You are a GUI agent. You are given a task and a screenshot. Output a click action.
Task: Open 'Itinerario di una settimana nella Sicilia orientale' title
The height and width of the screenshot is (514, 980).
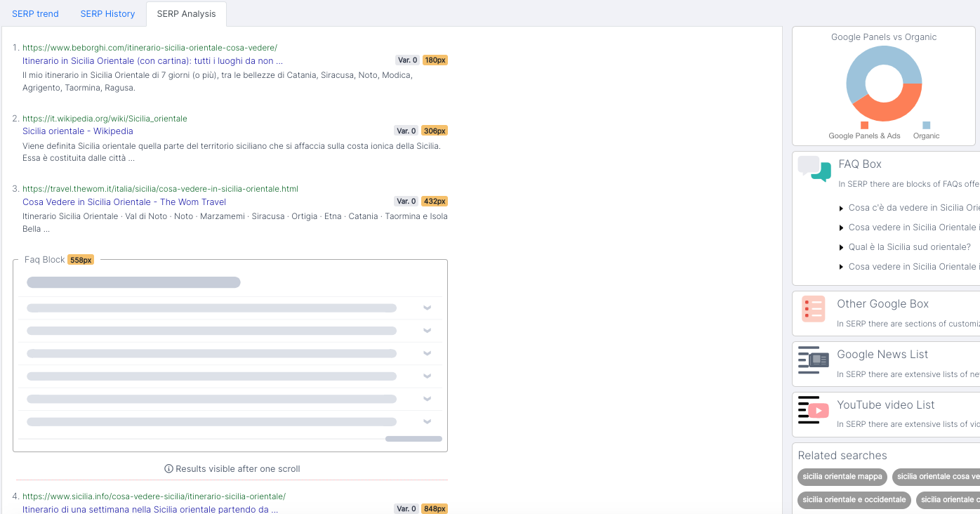(x=150, y=509)
